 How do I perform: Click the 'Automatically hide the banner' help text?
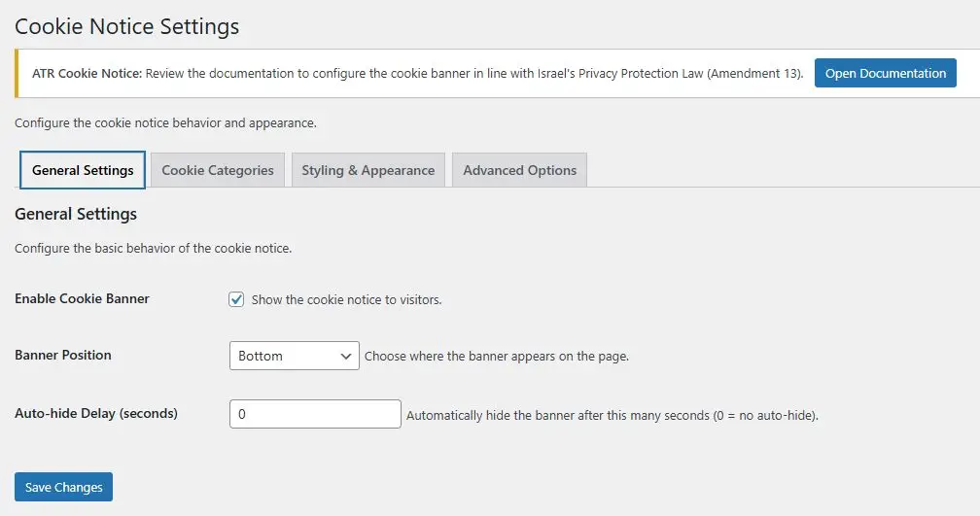pos(612,416)
